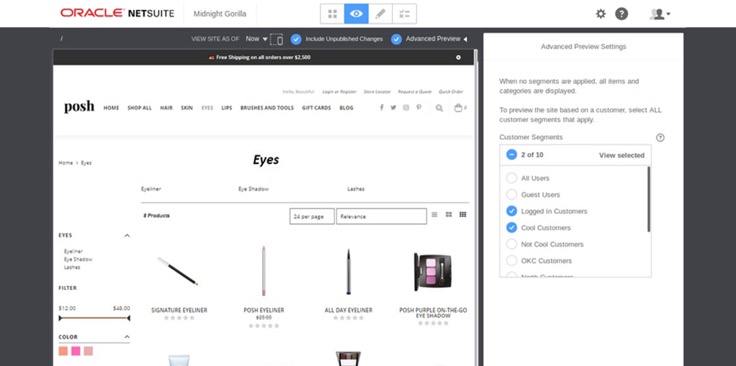Open the Eye Shadow subcategory link
Image resolution: width=736 pixels, height=366 pixels.
[x=253, y=189]
